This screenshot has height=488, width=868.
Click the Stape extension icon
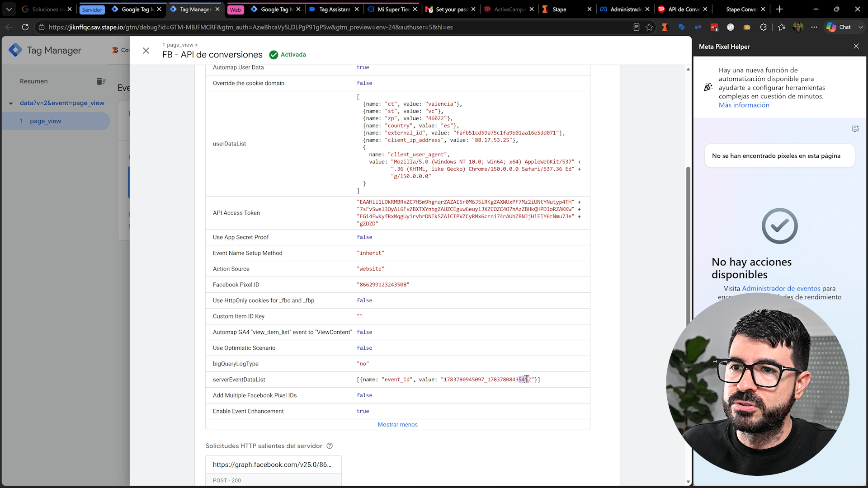(x=665, y=27)
